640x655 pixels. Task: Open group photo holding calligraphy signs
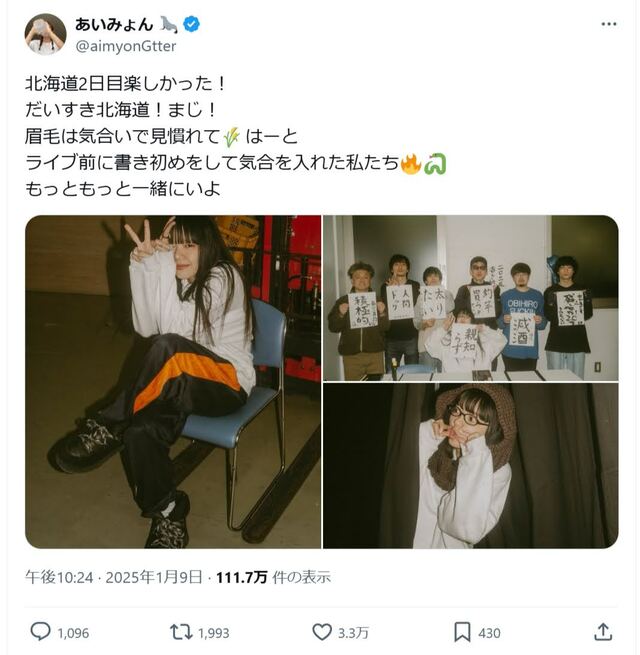click(471, 298)
